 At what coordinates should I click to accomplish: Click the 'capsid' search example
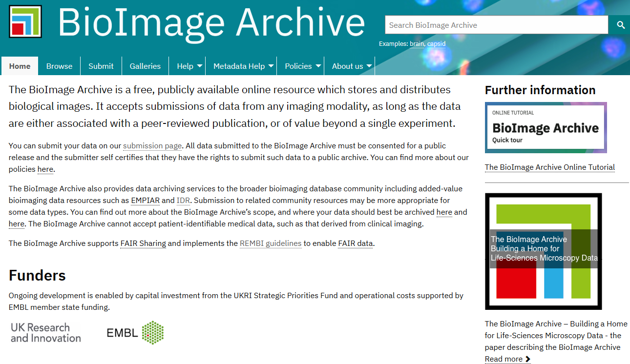pyautogui.click(x=437, y=44)
